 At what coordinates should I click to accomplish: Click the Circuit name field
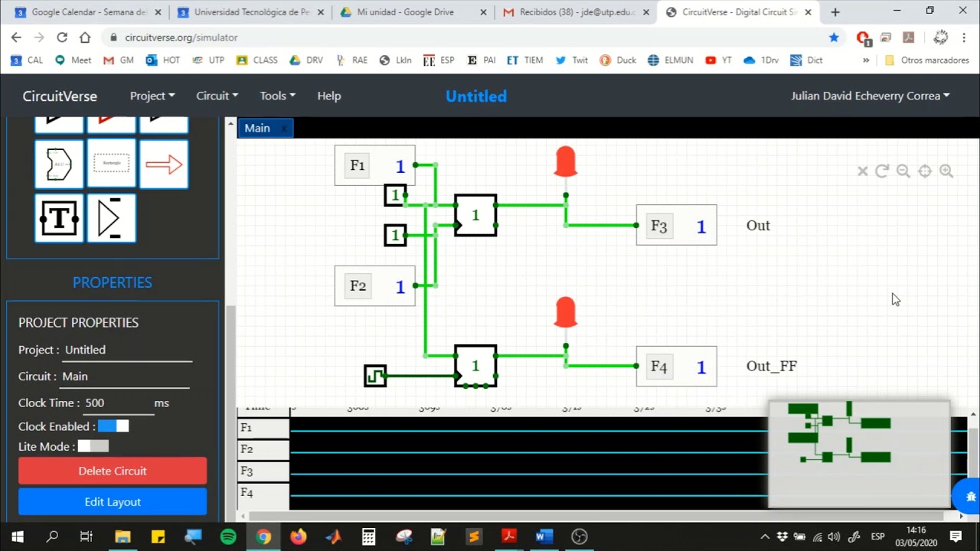tap(124, 377)
